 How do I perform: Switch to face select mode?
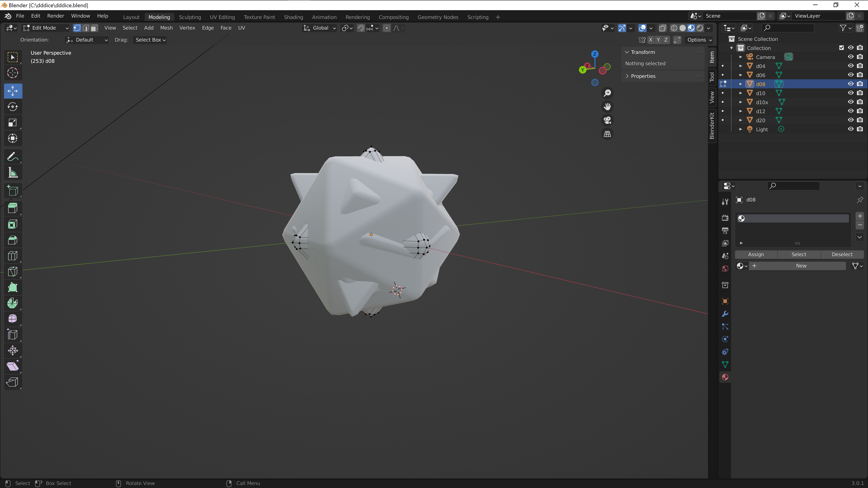click(94, 28)
